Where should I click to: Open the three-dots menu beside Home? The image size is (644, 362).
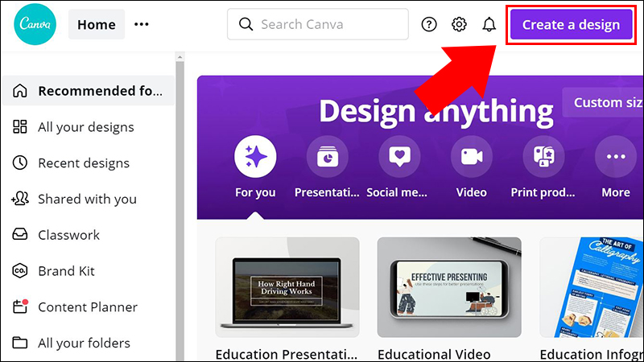pyautogui.click(x=142, y=24)
